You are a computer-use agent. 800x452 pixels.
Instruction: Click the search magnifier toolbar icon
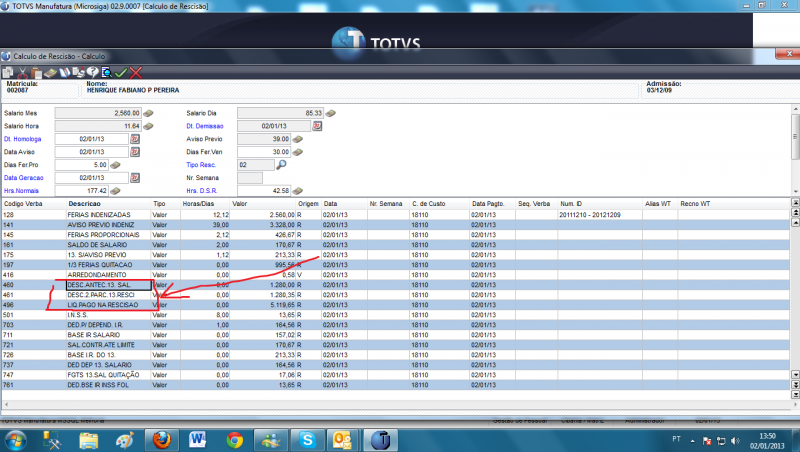click(107, 72)
